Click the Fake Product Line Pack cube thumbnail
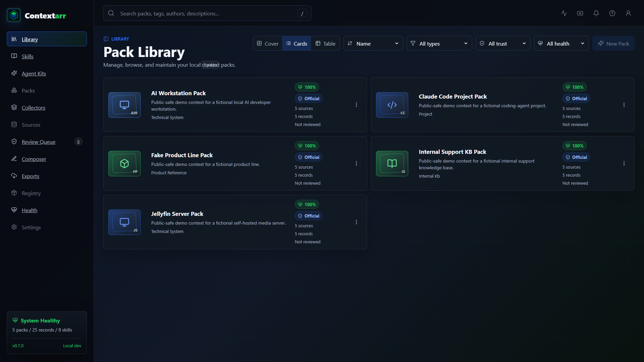The image size is (644, 362). [x=124, y=164]
